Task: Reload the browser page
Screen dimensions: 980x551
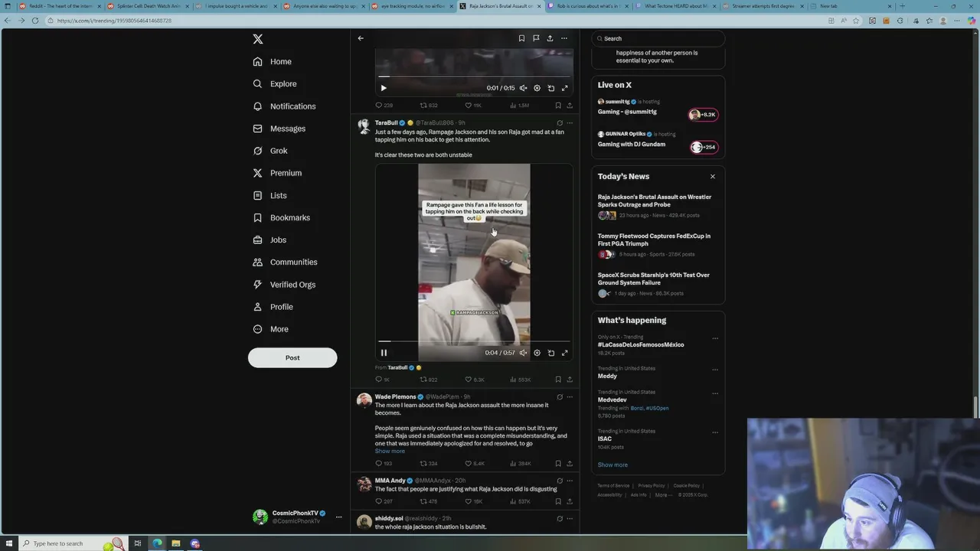Action: click(35, 21)
